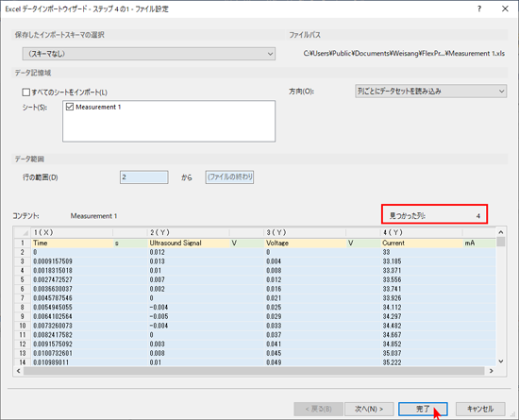Click the end-of-file row range field

[229, 177]
